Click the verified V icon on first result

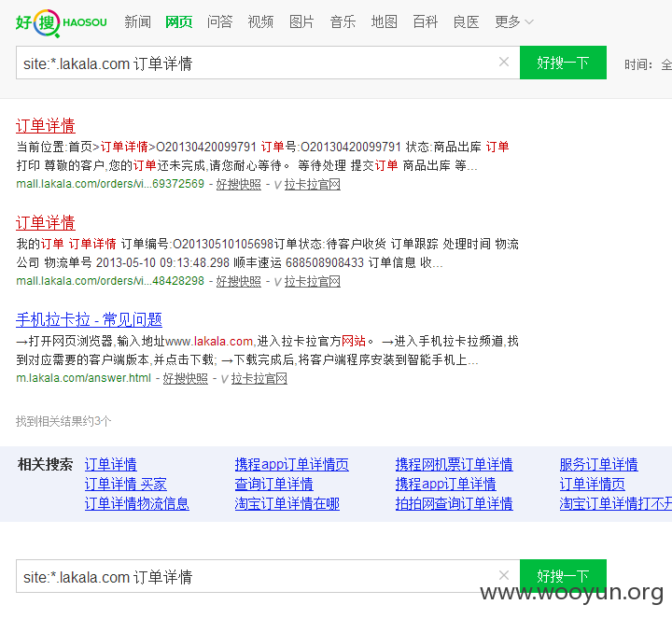pyautogui.click(x=277, y=185)
